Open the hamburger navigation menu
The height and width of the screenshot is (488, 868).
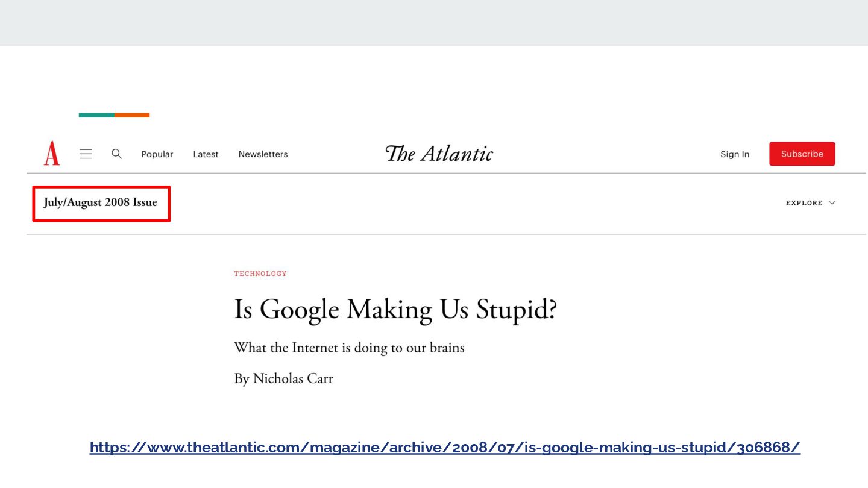coord(86,154)
